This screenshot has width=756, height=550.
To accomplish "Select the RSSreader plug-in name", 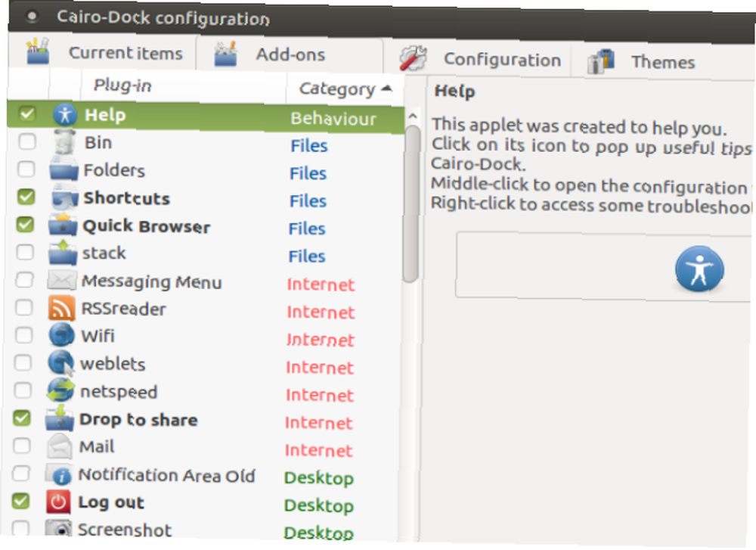I will (x=124, y=309).
